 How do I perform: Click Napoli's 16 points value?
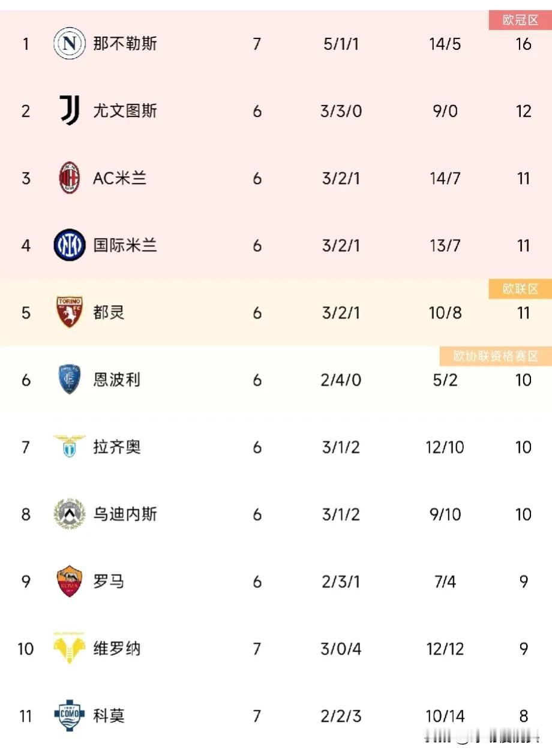pyautogui.click(x=523, y=44)
